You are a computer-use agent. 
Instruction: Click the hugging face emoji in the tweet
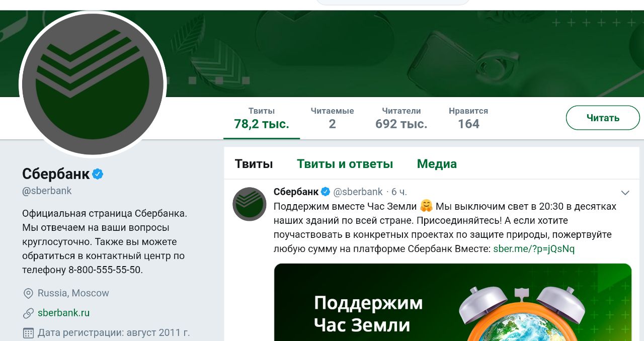point(426,206)
